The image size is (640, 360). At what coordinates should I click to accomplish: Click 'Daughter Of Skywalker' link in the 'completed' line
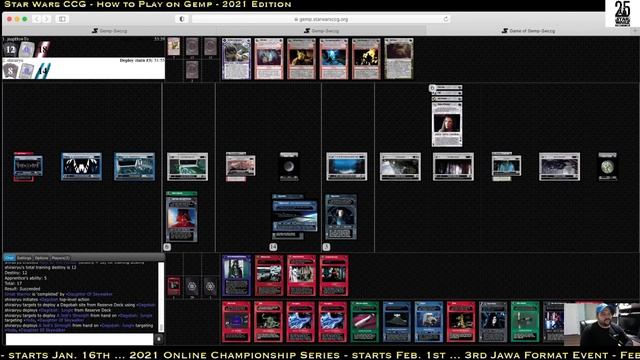(89, 294)
